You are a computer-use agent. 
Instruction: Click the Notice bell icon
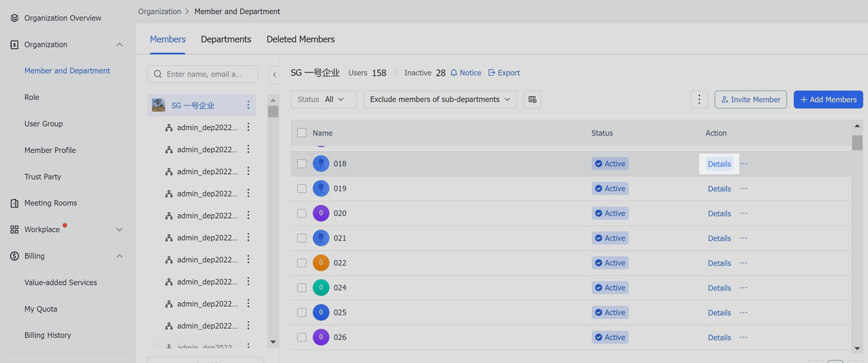(454, 73)
